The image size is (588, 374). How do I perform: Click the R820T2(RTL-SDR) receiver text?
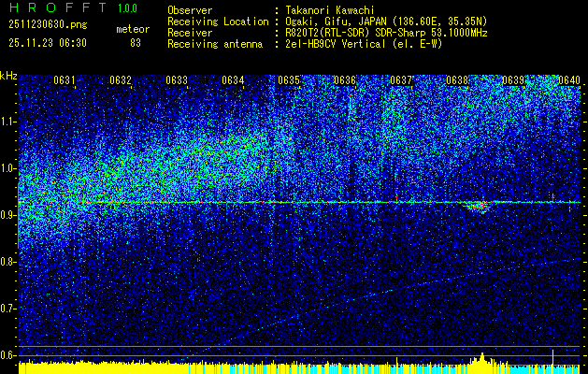click(x=386, y=33)
